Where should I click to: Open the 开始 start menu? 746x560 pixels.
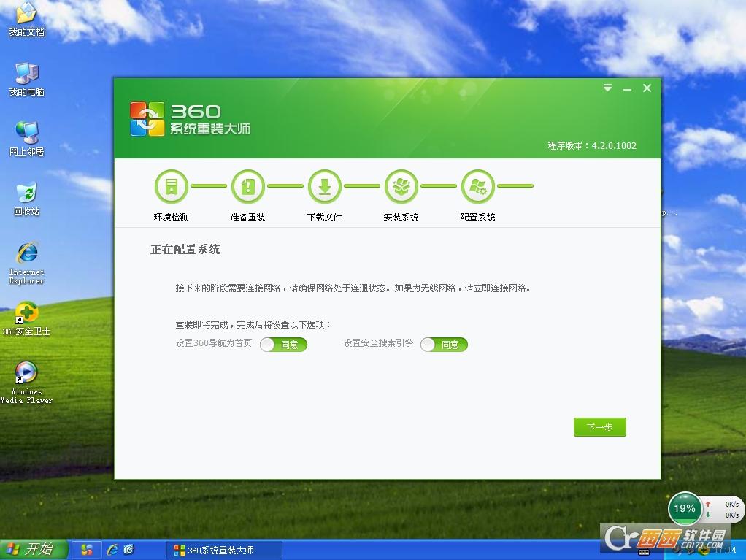pyautogui.click(x=34, y=550)
